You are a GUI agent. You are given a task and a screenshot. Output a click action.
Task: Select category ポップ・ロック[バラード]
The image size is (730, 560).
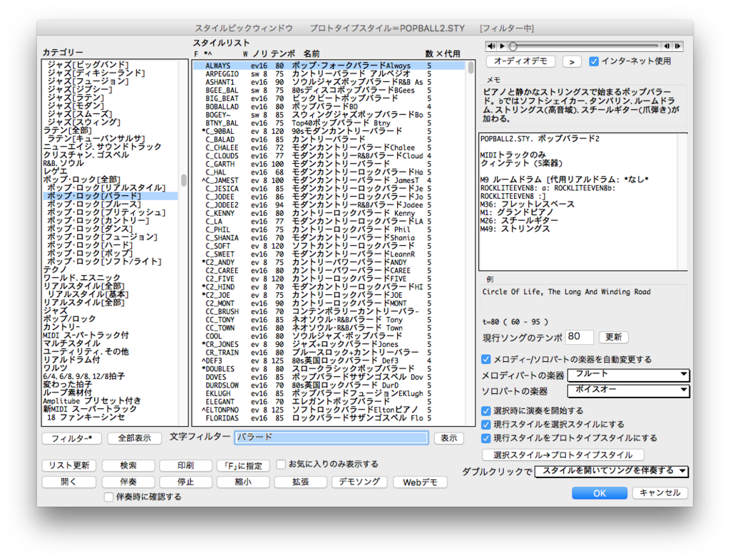pos(110,196)
